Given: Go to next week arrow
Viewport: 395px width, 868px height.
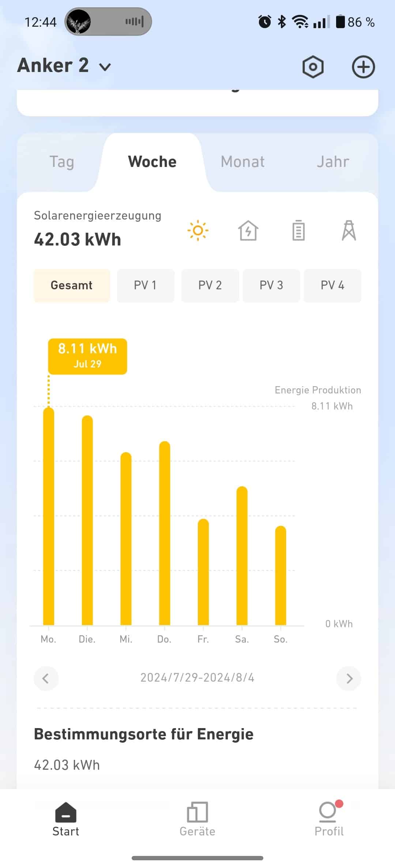Looking at the screenshot, I should pos(349,678).
